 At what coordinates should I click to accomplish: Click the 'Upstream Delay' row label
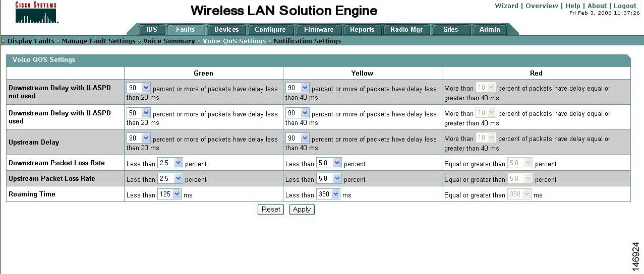pyautogui.click(x=34, y=143)
